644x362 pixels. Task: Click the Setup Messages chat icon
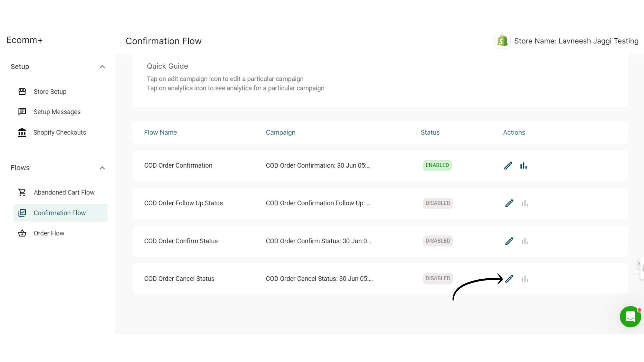click(x=22, y=112)
